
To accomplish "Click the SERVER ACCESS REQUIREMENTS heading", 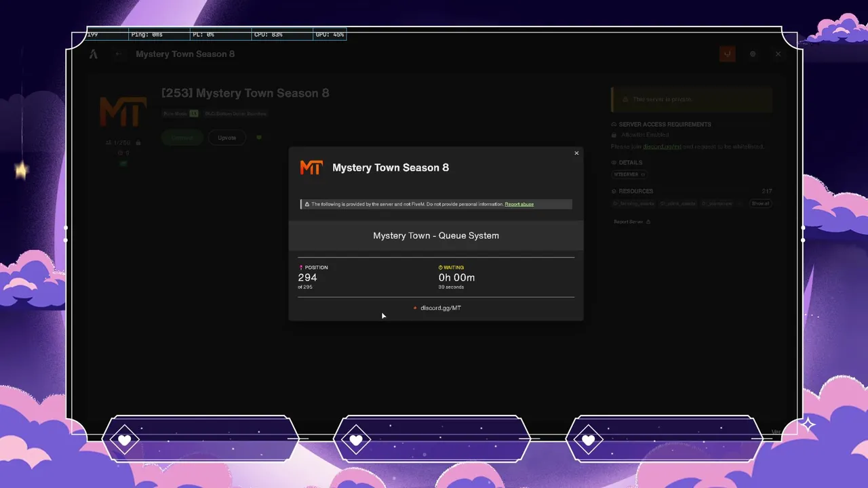I will (665, 125).
